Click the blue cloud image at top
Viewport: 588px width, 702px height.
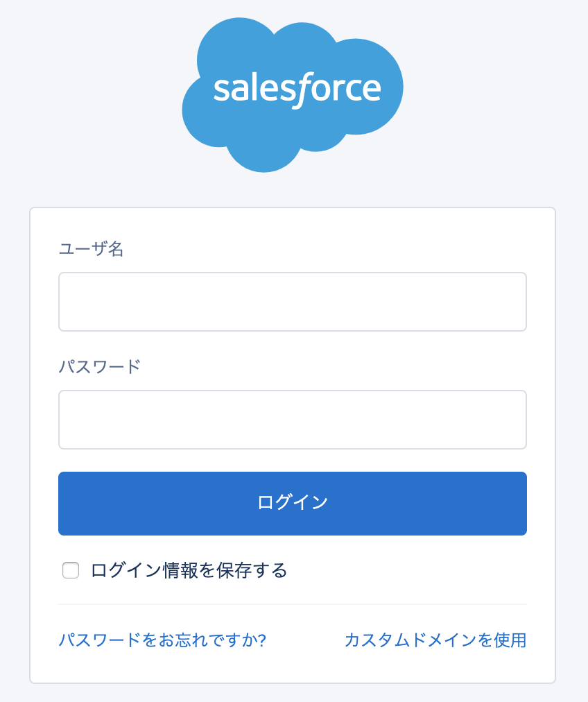(293, 95)
